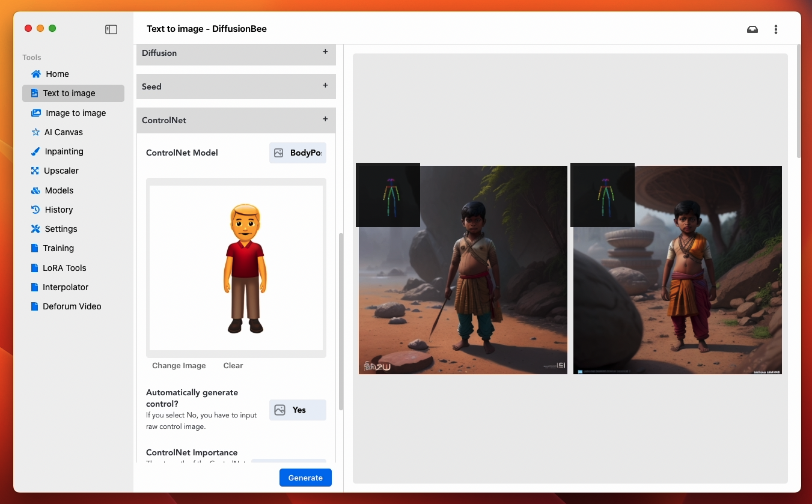This screenshot has width=812, height=504.
Task: Click the Change Image link
Action: pyautogui.click(x=179, y=365)
